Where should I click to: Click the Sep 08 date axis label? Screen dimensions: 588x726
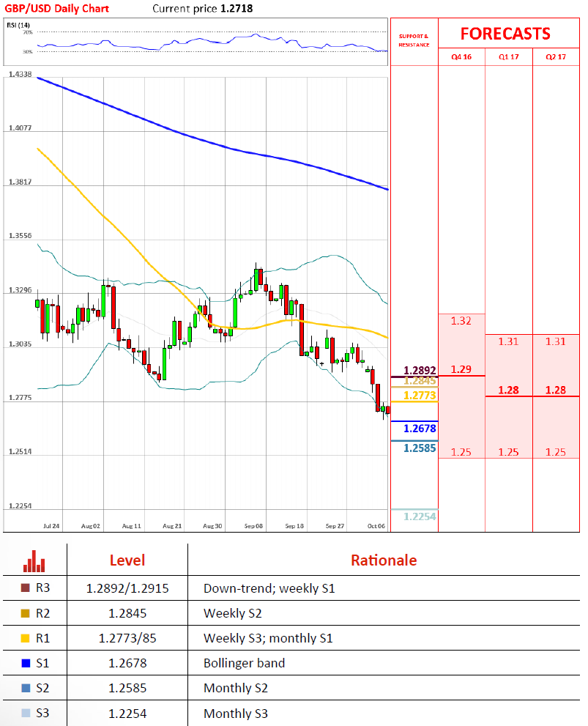253,526
